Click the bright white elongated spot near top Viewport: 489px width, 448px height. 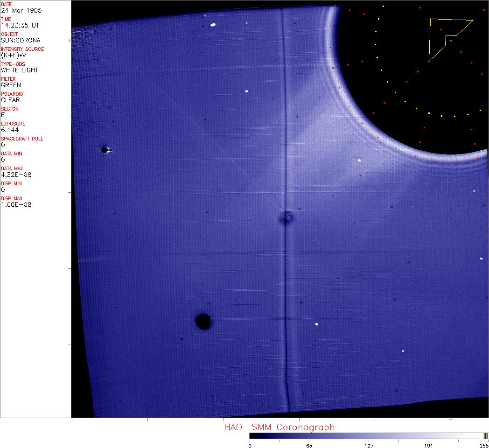coord(213,25)
